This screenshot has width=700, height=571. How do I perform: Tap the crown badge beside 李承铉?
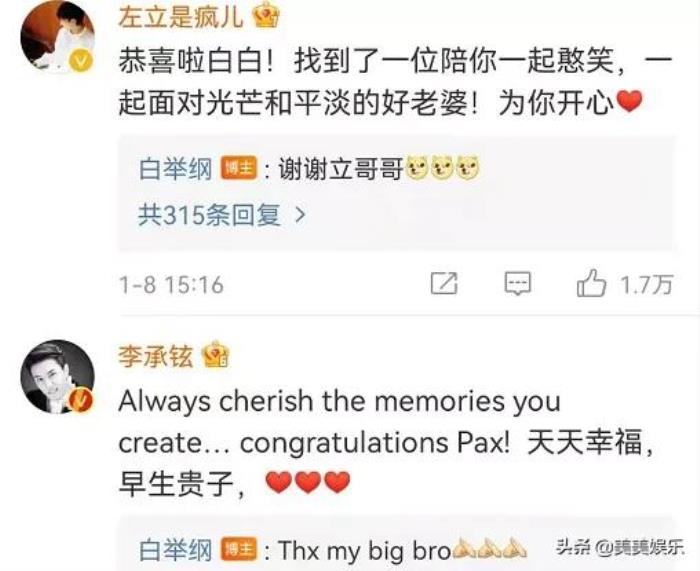216,354
